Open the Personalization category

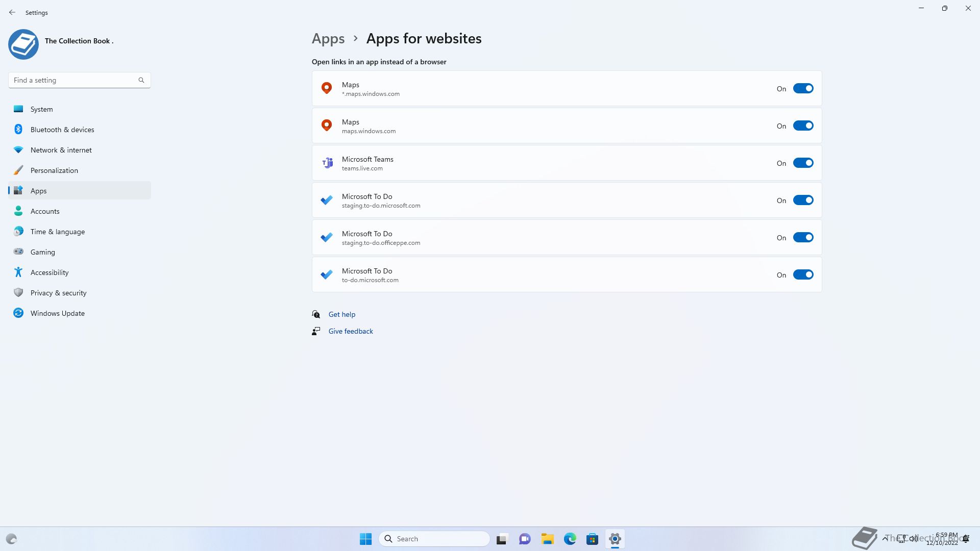[x=80, y=170]
